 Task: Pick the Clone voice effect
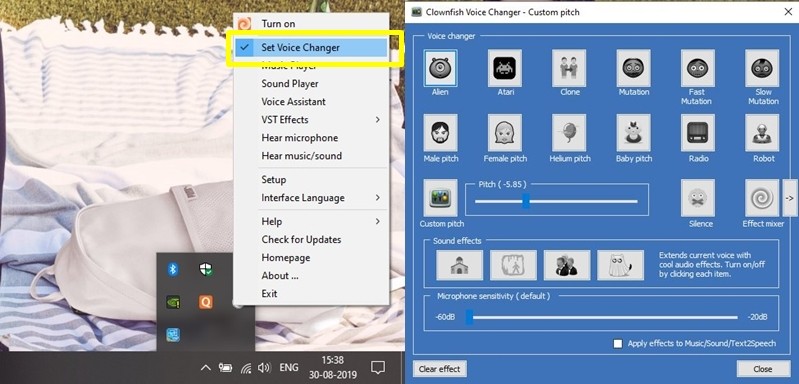569,68
